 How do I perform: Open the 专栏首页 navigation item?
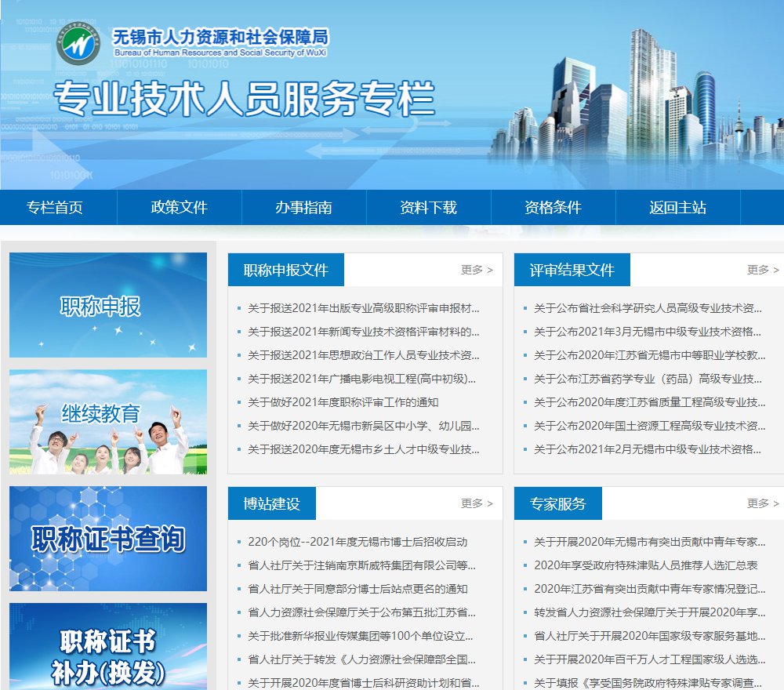point(55,208)
